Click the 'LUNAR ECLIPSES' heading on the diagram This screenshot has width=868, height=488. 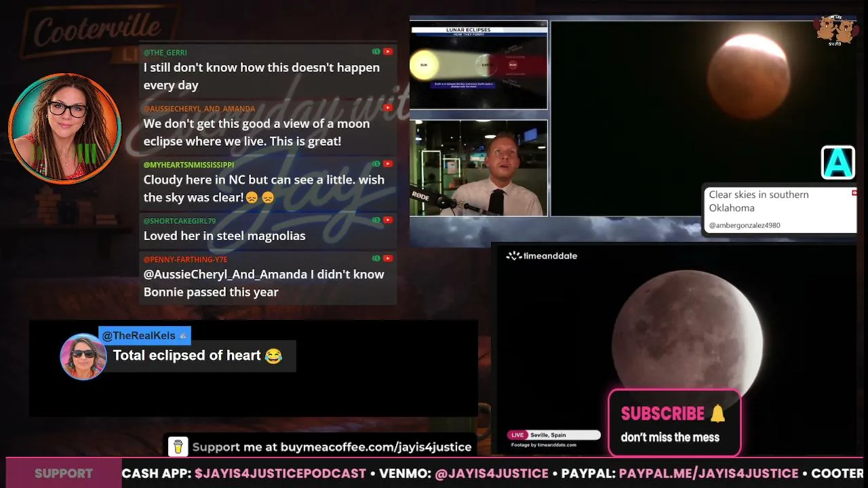468,30
